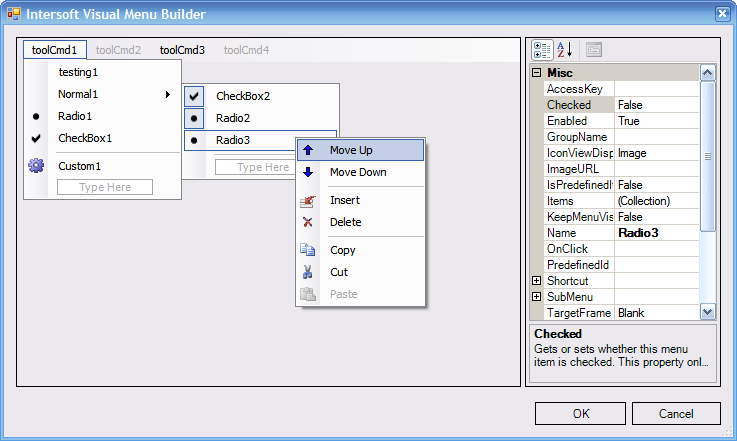Choose Copy in context menu
The width and height of the screenshot is (737, 441).
[361, 250]
